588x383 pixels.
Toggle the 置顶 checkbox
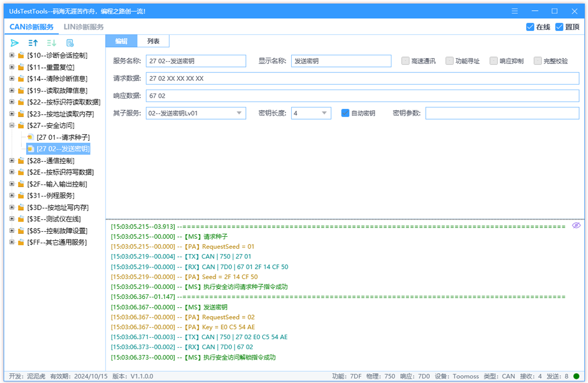pos(559,27)
